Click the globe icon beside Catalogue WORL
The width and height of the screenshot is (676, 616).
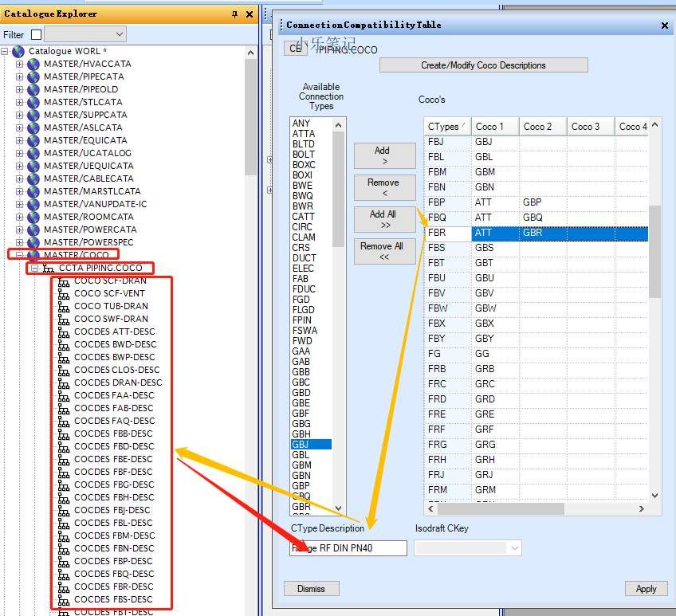point(18,51)
